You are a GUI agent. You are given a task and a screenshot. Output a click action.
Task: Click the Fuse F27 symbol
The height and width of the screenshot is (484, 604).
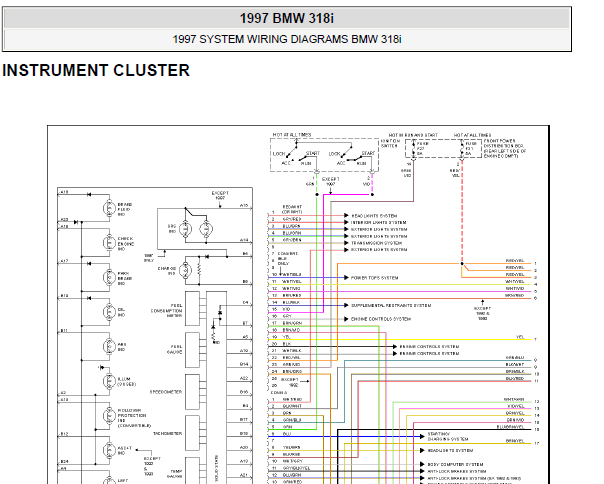(x=414, y=149)
